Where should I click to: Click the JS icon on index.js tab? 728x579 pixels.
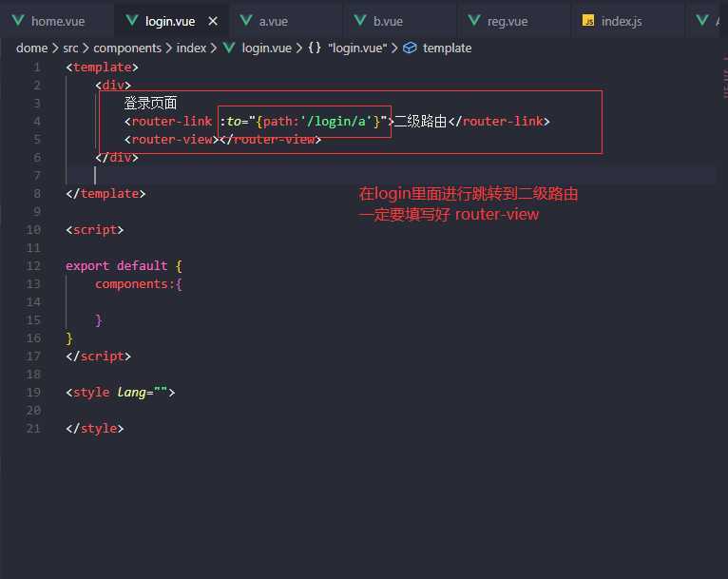pos(588,20)
